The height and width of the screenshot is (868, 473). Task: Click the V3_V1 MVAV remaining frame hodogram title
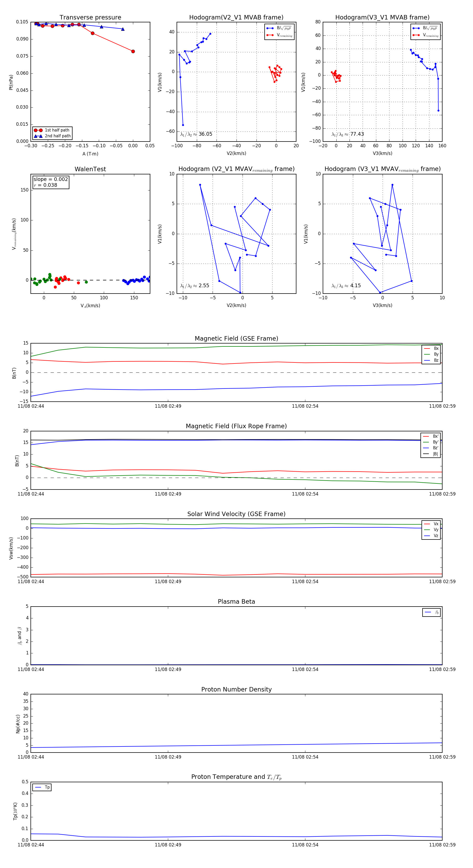tap(382, 169)
